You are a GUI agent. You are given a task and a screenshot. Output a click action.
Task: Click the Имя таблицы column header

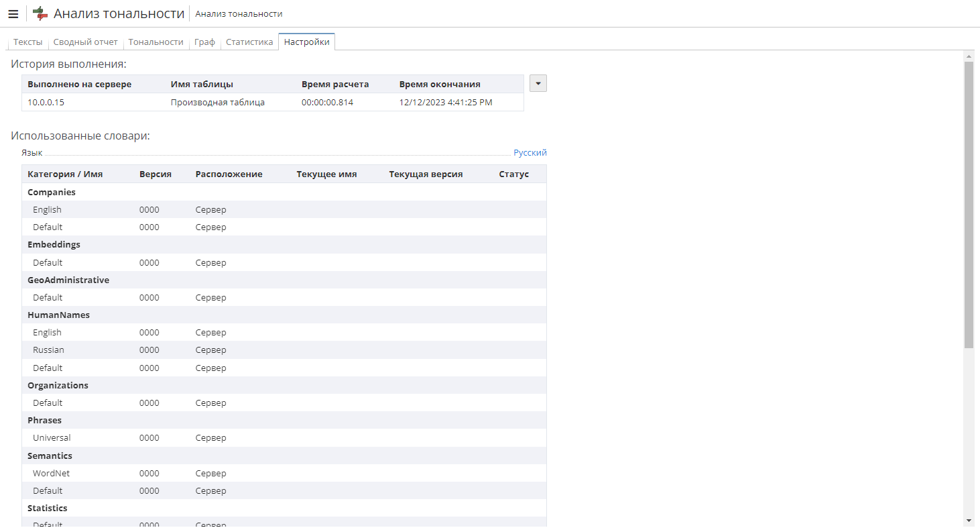[202, 85]
